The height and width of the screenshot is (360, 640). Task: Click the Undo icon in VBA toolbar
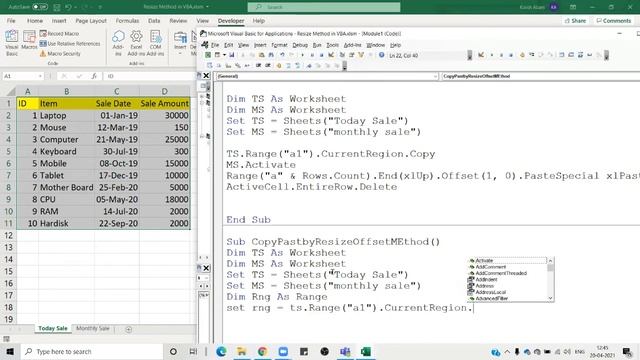coord(282,55)
